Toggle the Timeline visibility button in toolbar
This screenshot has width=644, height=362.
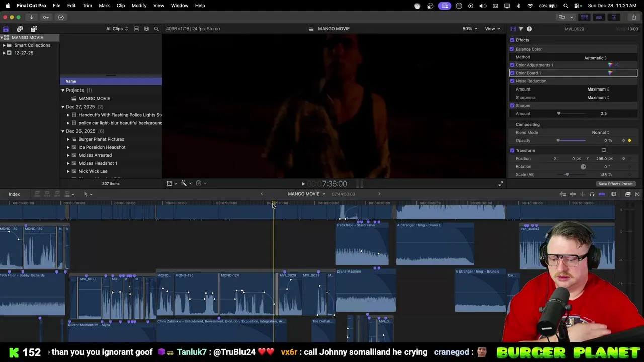tap(599, 17)
